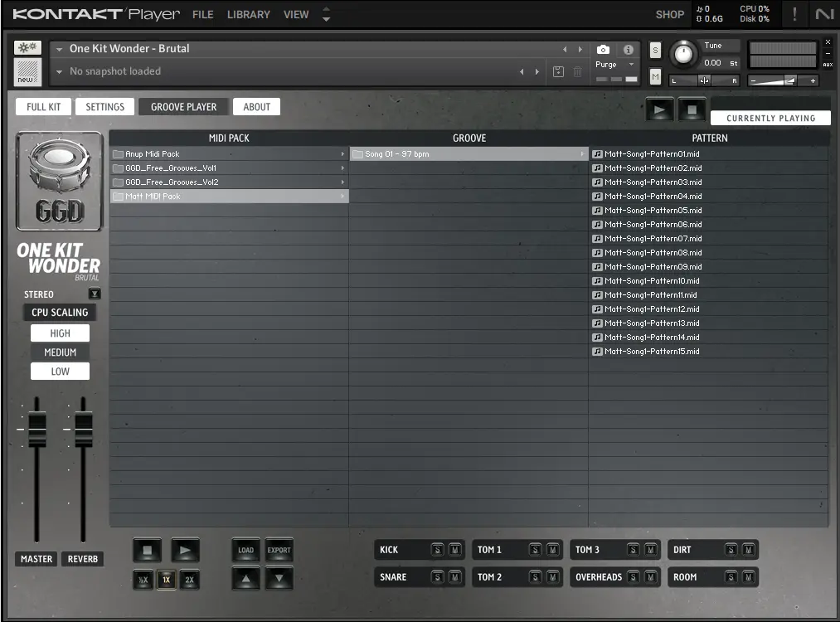Solo the ROOM channel
This screenshot has height=622, width=840.
point(731,577)
